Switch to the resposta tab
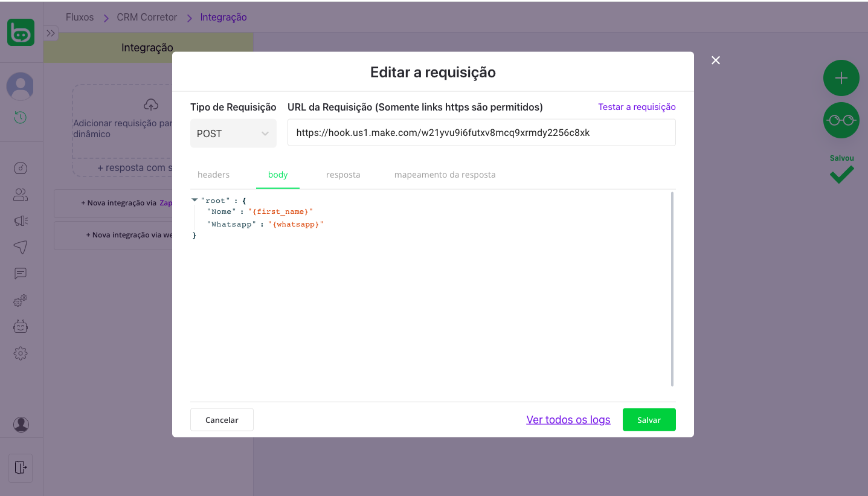The image size is (868, 496). tap(343, 175)
